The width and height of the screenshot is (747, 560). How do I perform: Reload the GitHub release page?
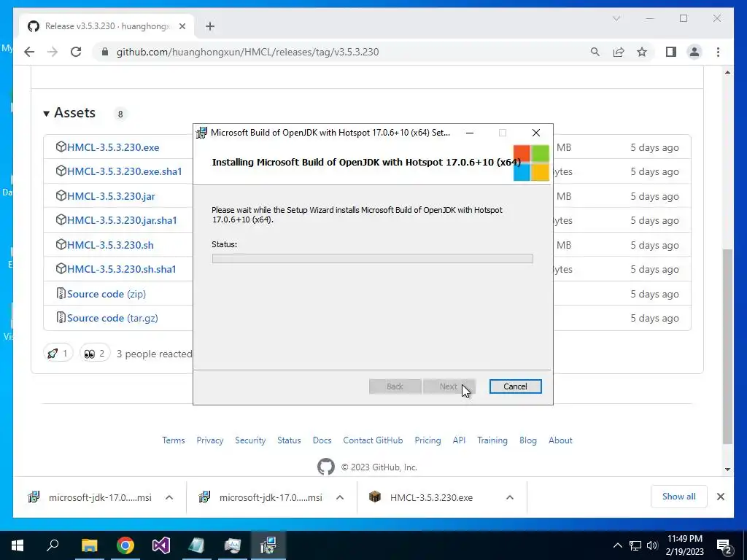pyautogui.click(x=76, y=52)
